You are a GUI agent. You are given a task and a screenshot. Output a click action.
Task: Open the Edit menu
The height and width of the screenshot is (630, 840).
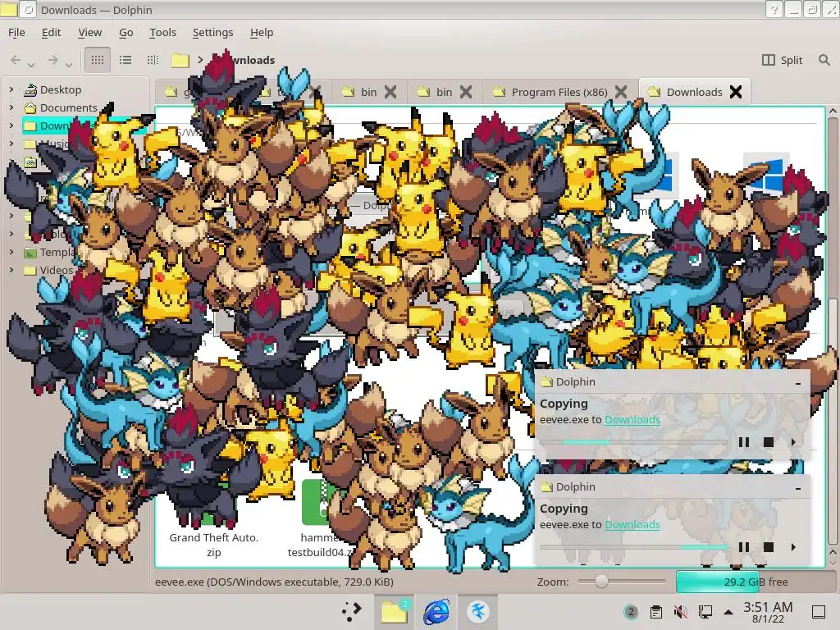tap(52, 32)
